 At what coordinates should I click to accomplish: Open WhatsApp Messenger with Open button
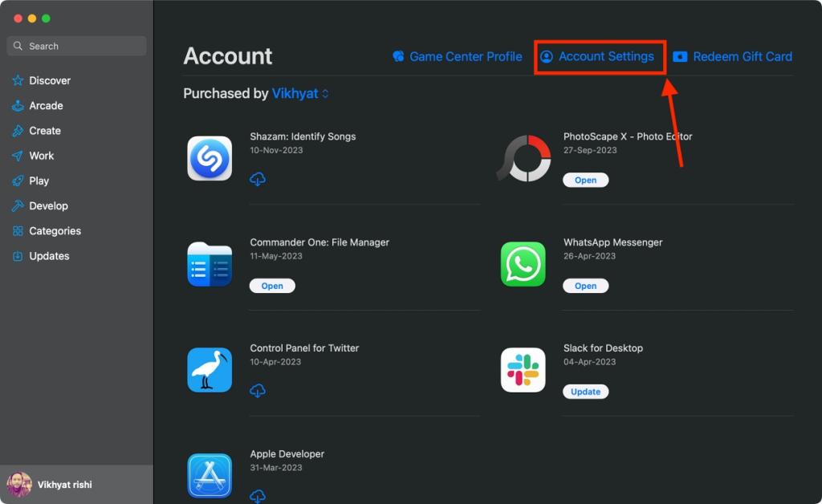tap(585, 286)
